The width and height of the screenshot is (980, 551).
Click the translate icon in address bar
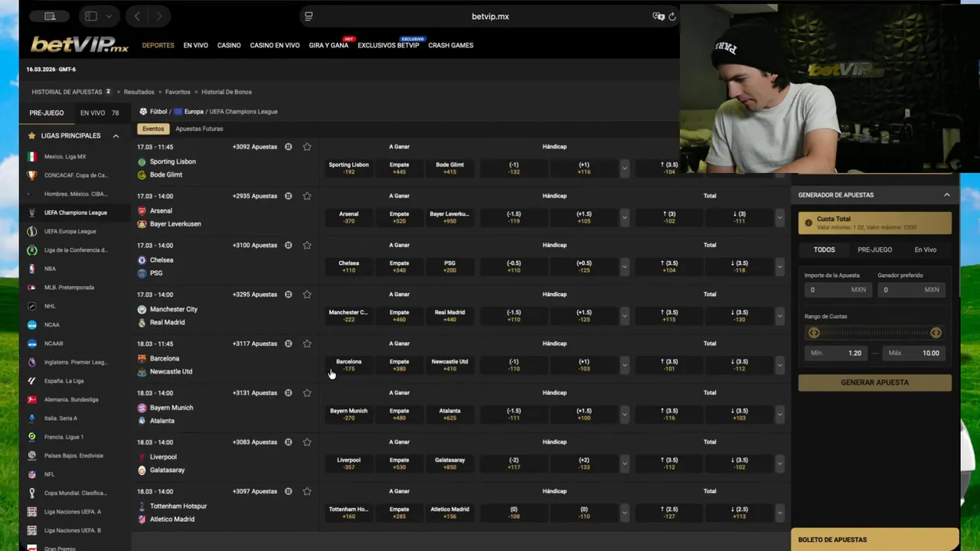click(658, 16)
